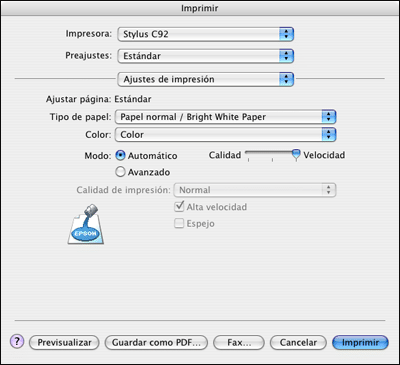Open the Stylus C92 printer dropdown
The image size is (400, 365).
point(205,34)
